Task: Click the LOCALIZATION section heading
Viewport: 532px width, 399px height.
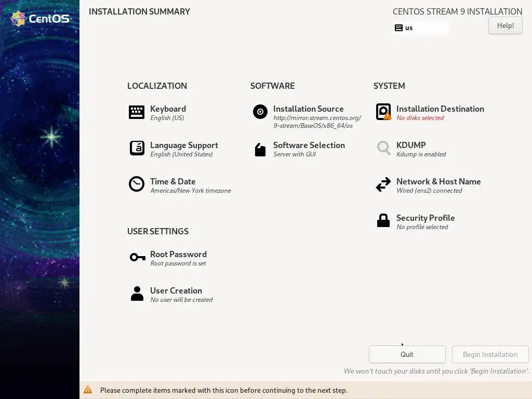Action: point(157,86)
